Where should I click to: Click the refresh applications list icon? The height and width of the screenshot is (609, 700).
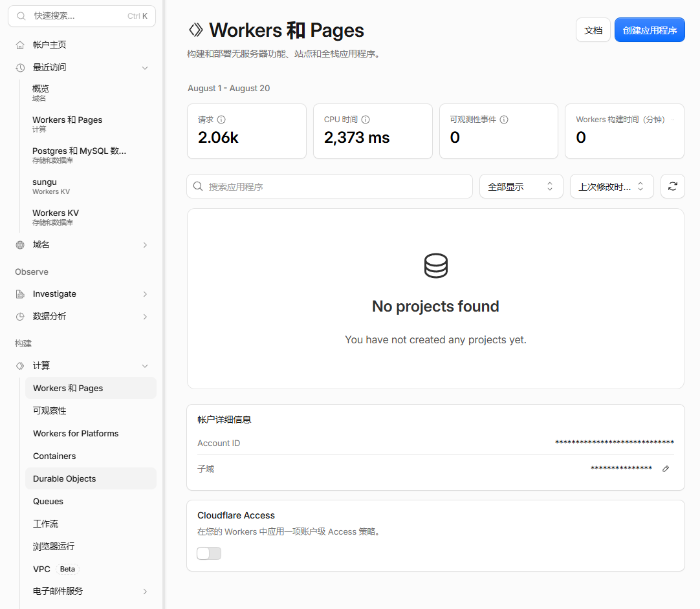[x=673, y=186]
